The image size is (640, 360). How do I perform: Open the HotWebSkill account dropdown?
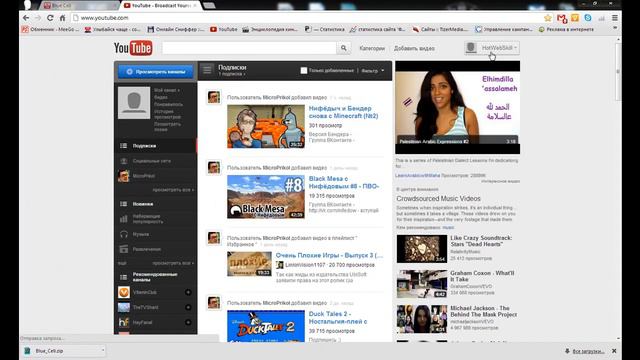pyautogui.click(x=492, y=48)
